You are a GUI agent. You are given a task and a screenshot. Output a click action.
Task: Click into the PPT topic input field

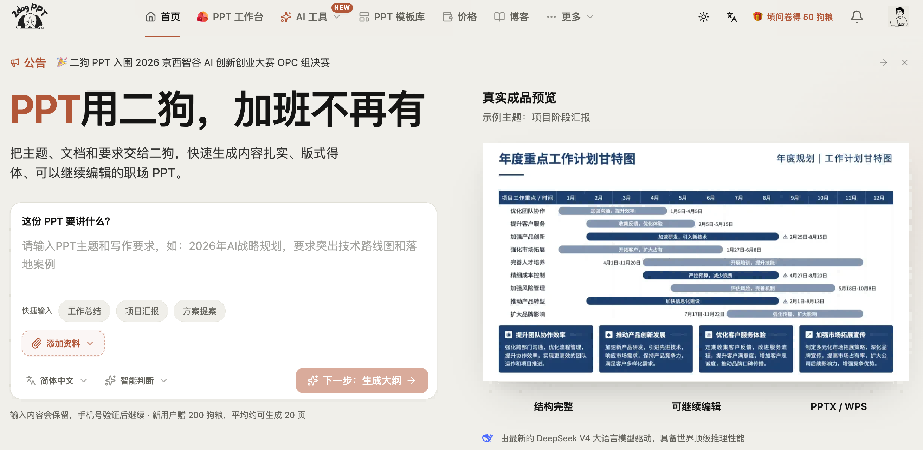point(223,255)
